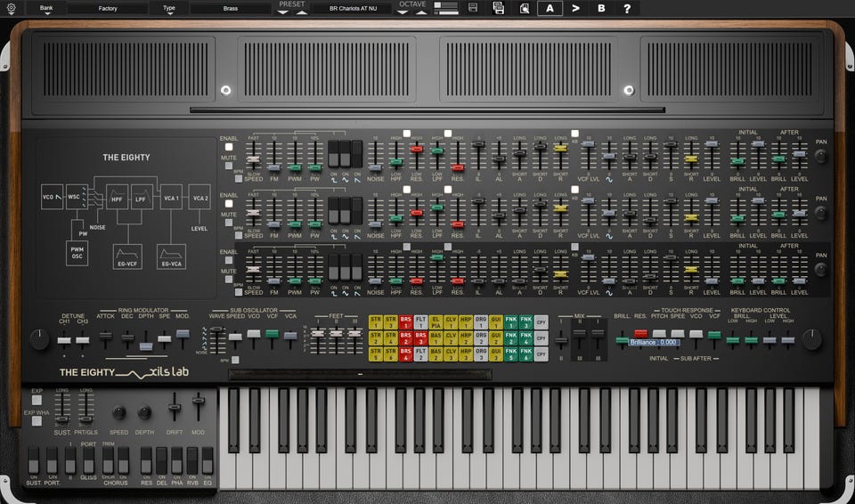Toggle the EXP WHA checkbox
The width and height of the screenshot is (855, 504).
[x=37, y=421]
